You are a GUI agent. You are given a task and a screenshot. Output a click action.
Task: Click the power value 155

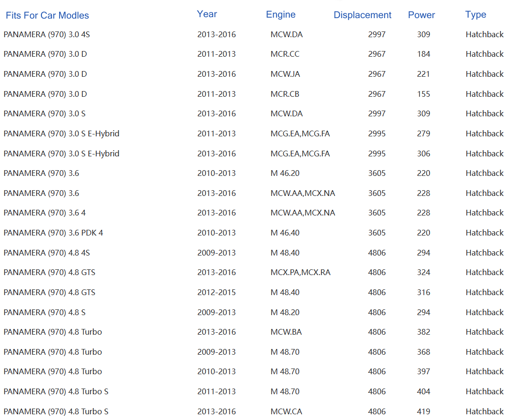(423, 94)
